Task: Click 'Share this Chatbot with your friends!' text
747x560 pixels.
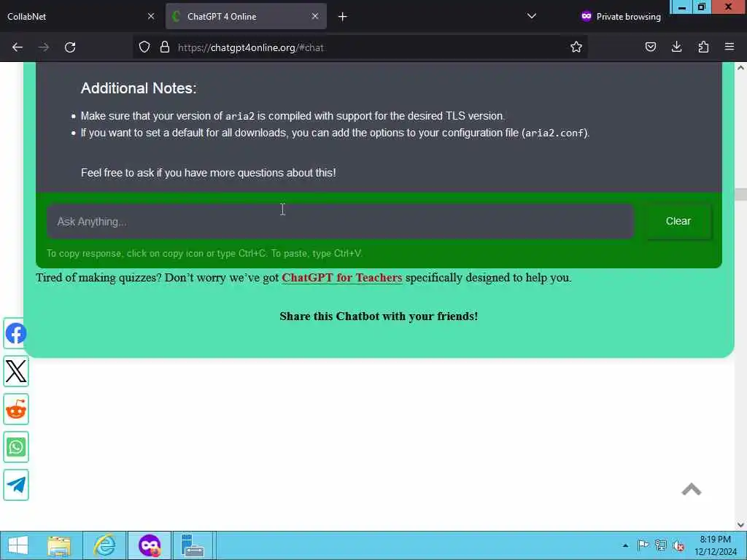Action: point(379,316)
